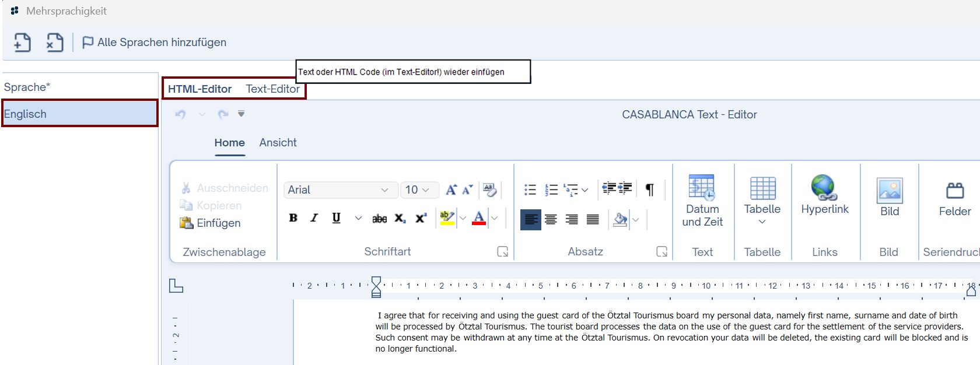Click the Mehrsprachigkeit window icon

(x=15, y=10)
